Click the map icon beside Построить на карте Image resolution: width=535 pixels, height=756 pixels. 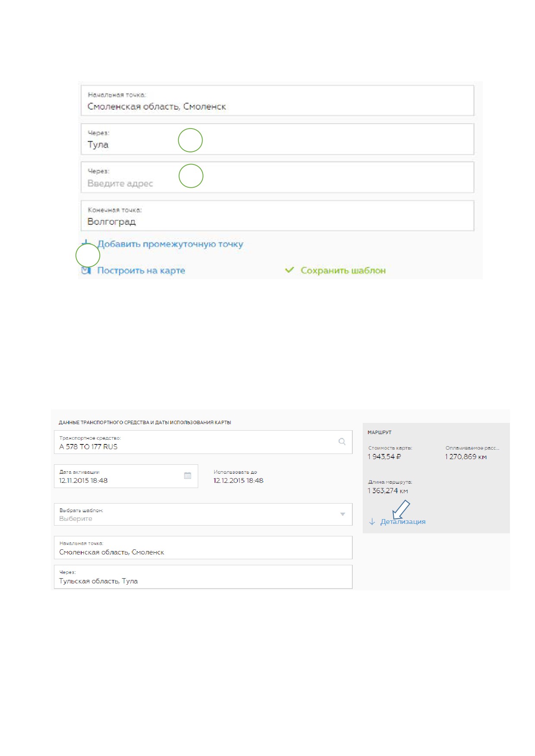(x=86, y=271)
